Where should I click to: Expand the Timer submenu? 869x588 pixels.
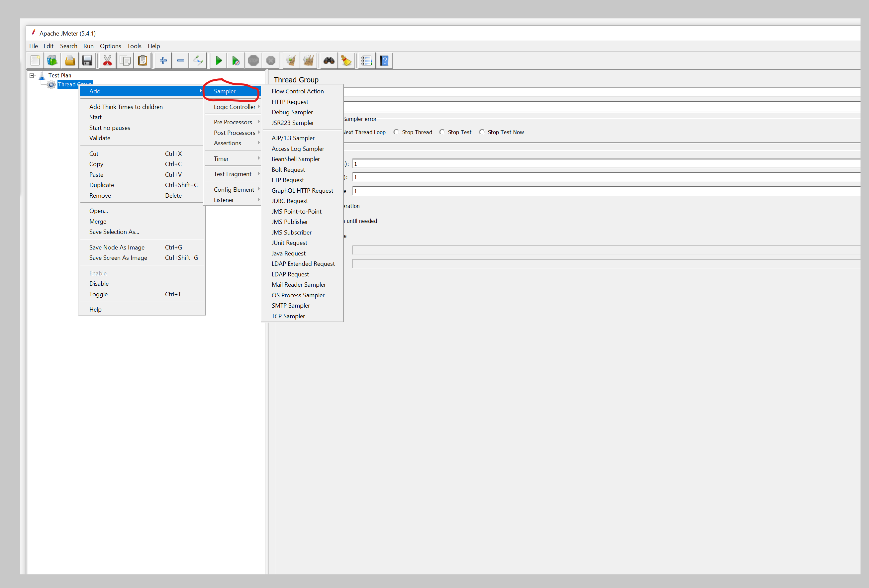pos(233,159)
